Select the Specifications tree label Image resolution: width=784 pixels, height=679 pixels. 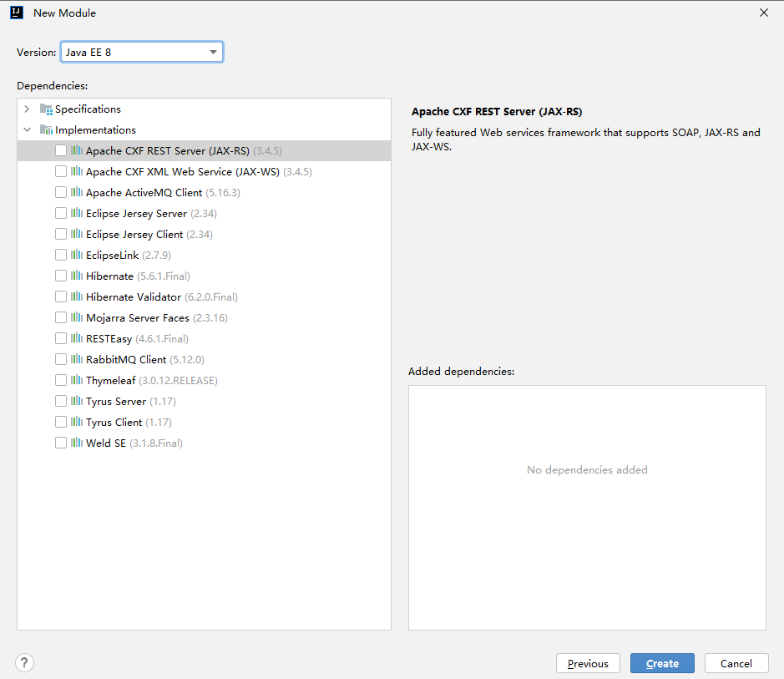coord(88,109)
